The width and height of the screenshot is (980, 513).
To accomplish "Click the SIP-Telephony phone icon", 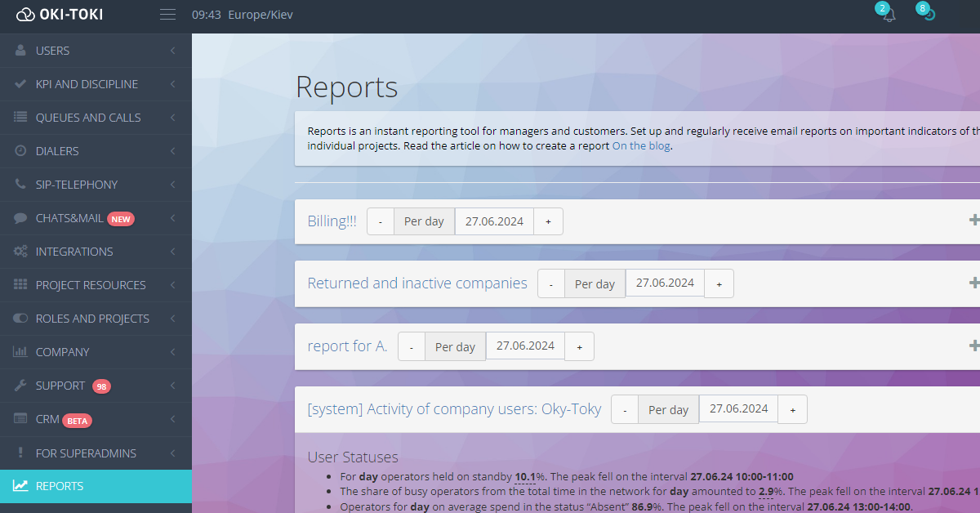I will [x=20, y=185].
